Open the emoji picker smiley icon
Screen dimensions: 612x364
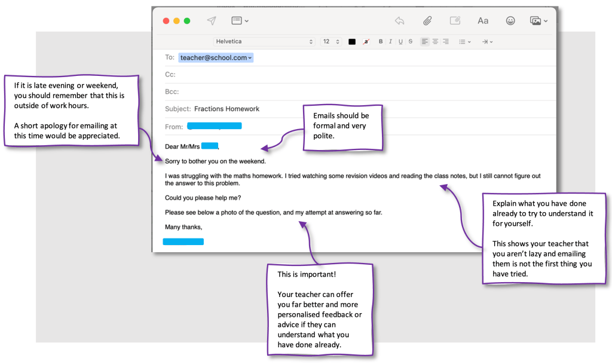click(510, 21)
